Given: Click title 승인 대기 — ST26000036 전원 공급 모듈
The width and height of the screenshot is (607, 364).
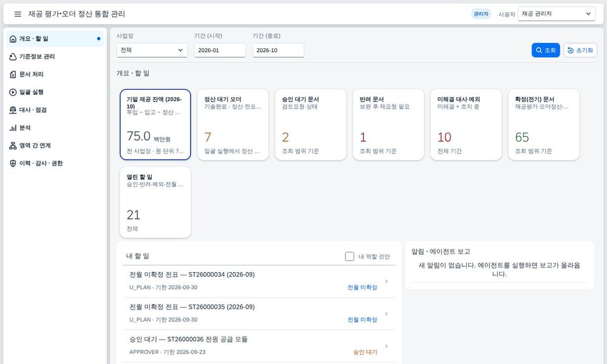Looking at the screenshot, I should click(189, 339).
